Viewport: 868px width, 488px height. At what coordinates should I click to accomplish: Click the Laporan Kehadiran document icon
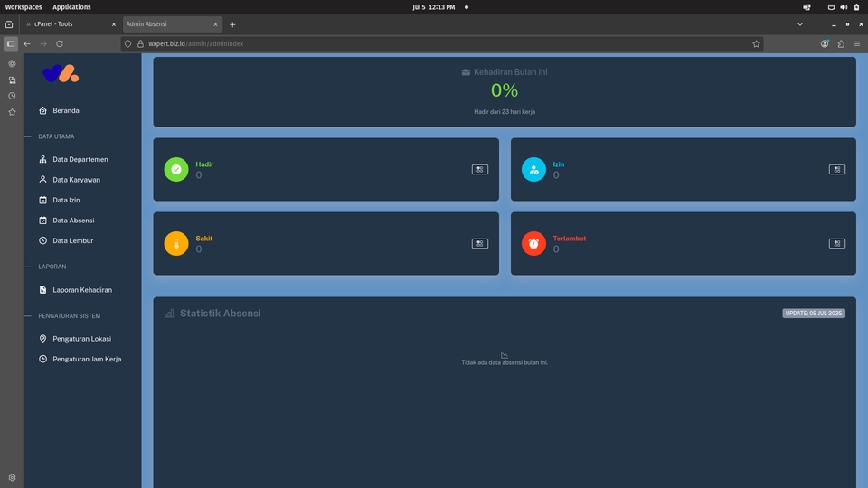click(42, 290)
